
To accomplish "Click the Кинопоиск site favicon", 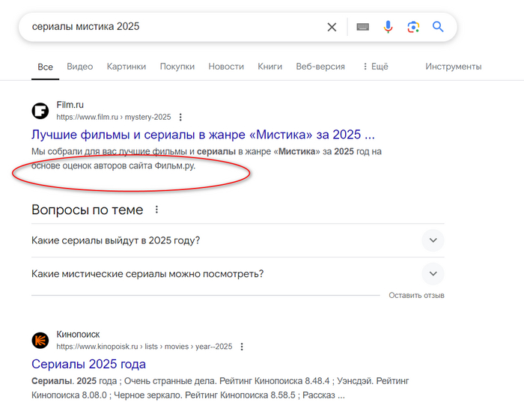I will pos(40,341).
